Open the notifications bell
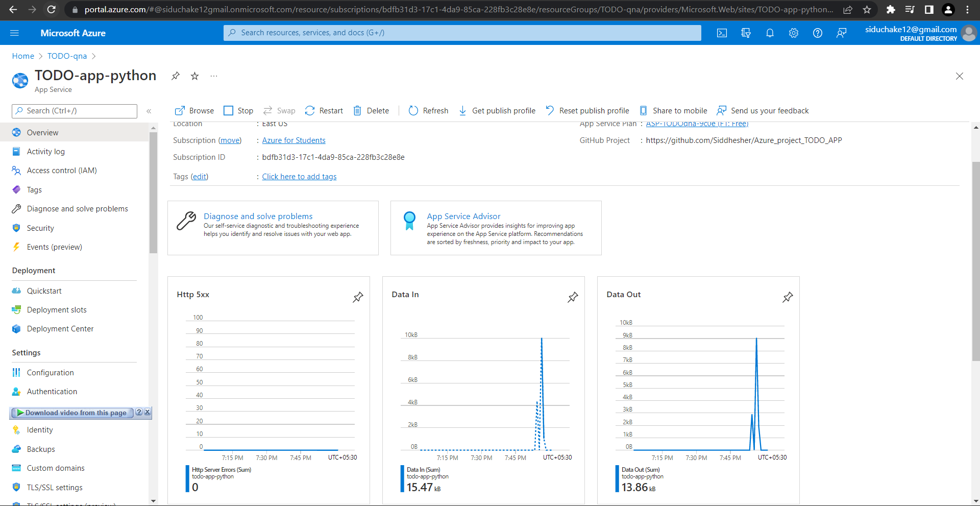Viewport: 980px width, 506px height. click(x=770, y=33)
